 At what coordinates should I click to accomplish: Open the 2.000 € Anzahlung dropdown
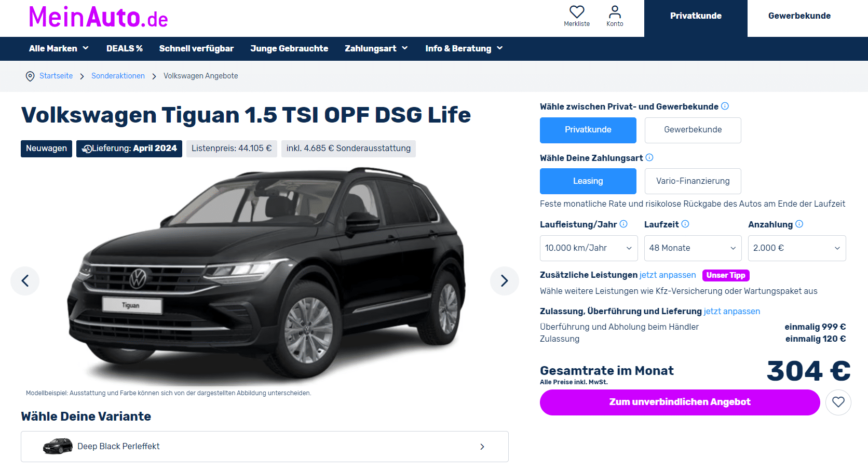click(797, 248)
